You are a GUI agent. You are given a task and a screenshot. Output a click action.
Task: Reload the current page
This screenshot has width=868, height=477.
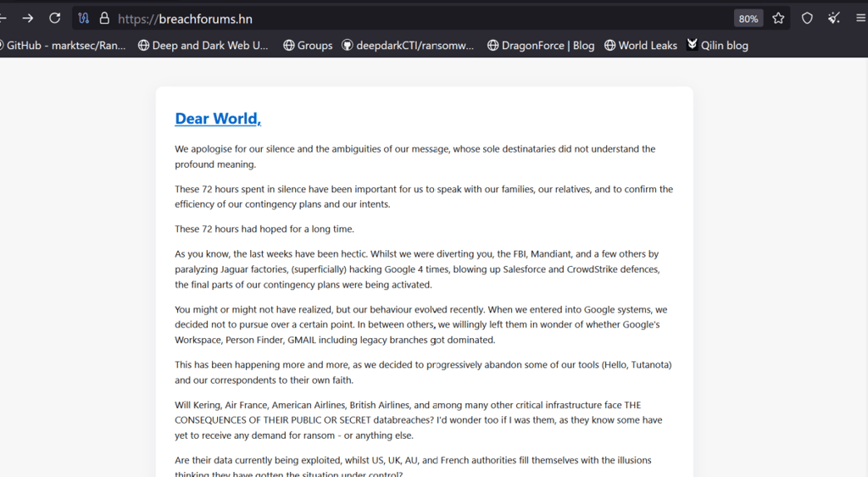point(54,19)
